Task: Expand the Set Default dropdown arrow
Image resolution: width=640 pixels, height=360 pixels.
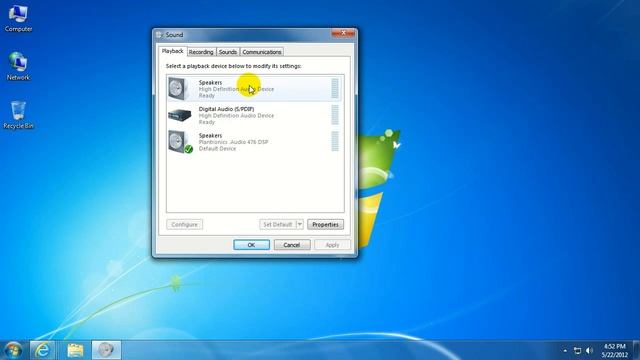Action: coord(300,224)
